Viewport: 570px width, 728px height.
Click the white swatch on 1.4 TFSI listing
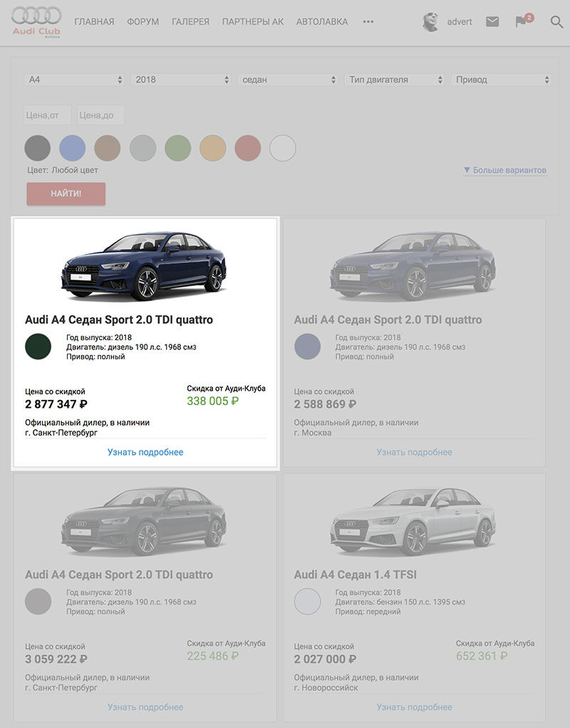(x=308, y=601)
